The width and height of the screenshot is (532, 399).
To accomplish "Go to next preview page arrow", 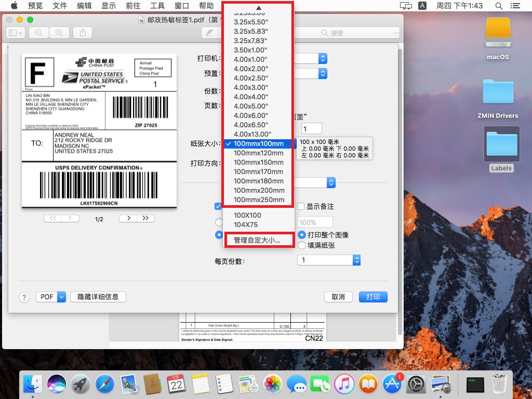I will point(128,218).
